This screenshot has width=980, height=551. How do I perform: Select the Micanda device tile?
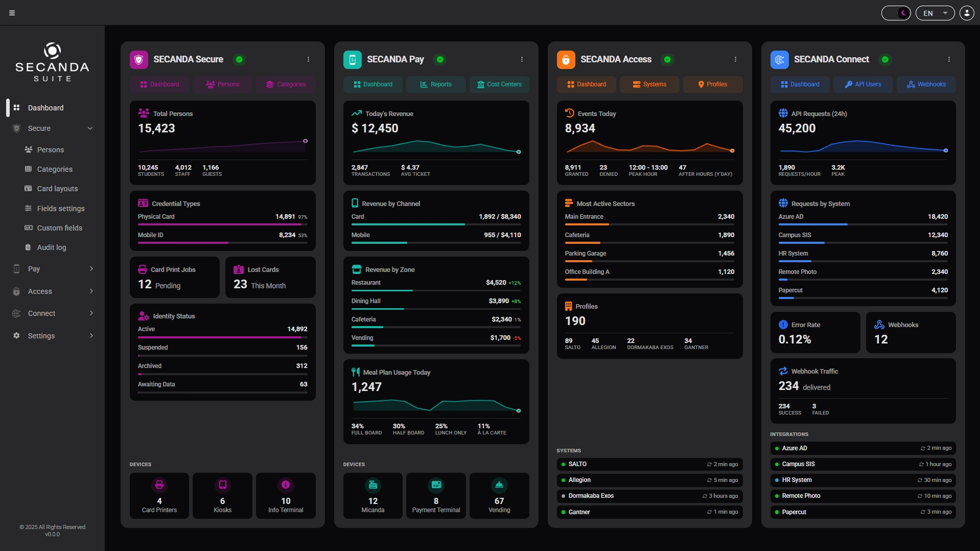[373, 496]
